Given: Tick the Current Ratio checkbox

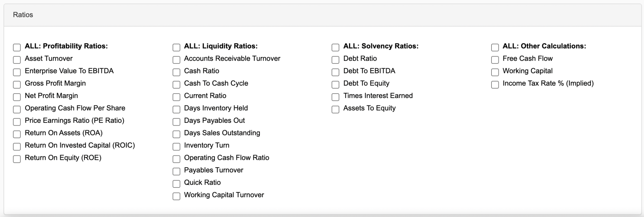Looking at the screenshot, I should coord(176,97).
